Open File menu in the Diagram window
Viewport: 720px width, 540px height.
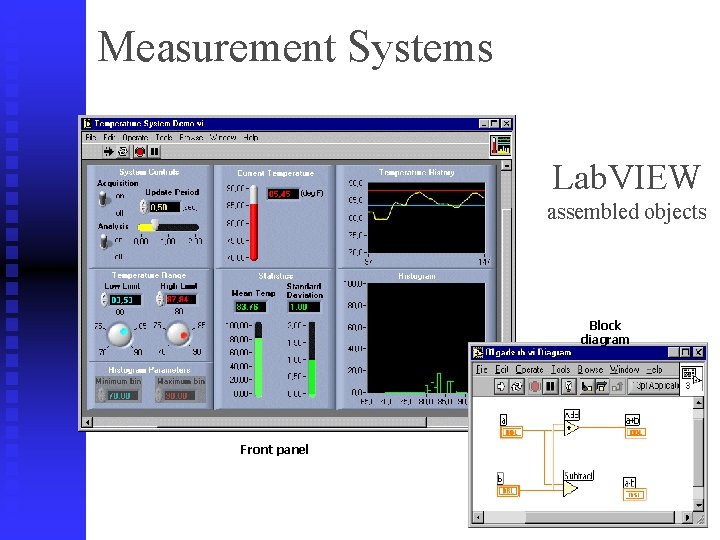[481, 370]
